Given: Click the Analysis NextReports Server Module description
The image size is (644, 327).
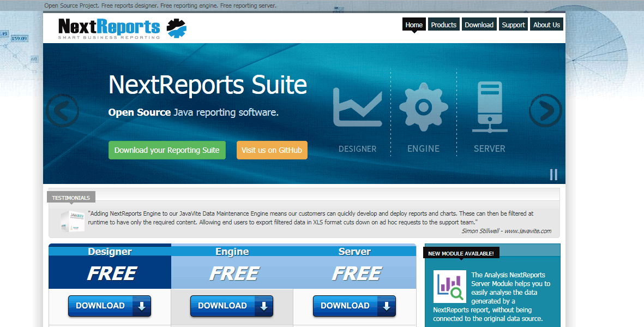Looking at the screenshot, I should 492,296.
